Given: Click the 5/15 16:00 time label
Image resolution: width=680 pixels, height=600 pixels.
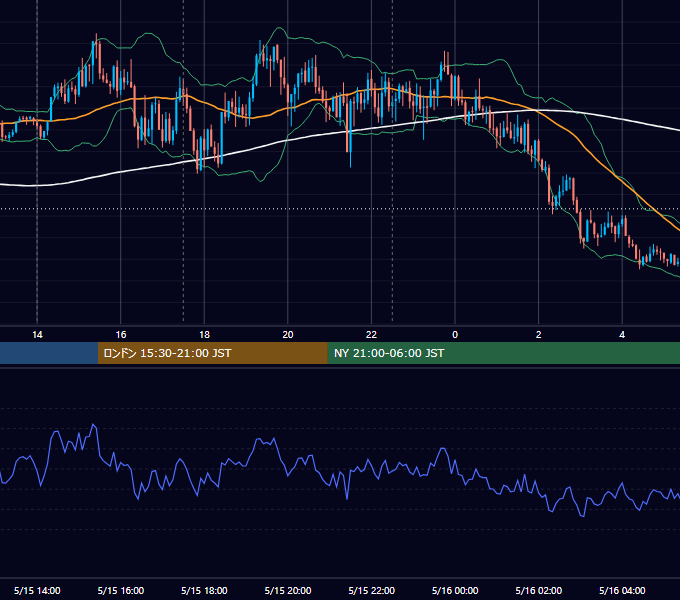Looking at the screenshot, I should click(x=121, y=590).
